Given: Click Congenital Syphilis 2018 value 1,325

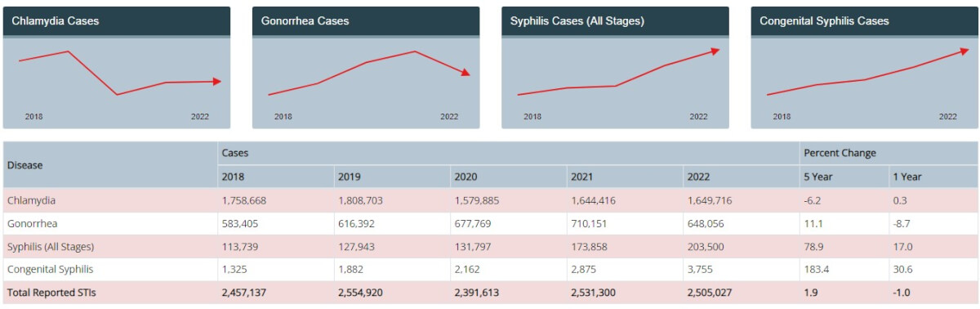Looking at the screenshot, I should [234, 269].
